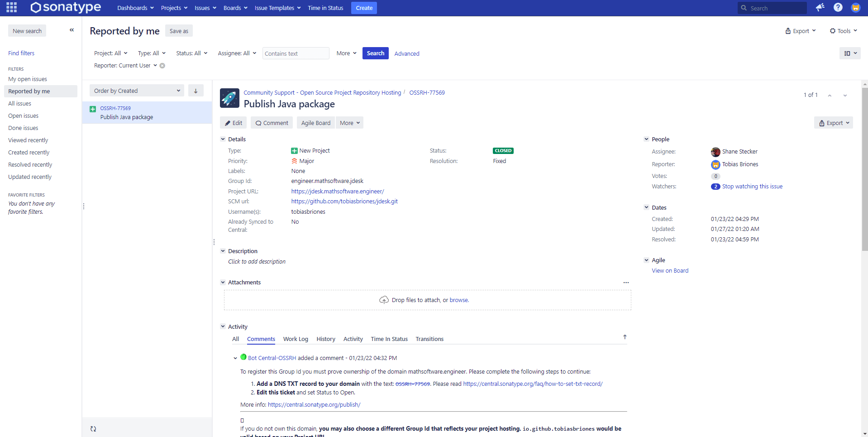This screenshot has width=868, height=437.
Task: Open the help question mark icon
Action: click(x=838, y=7)
